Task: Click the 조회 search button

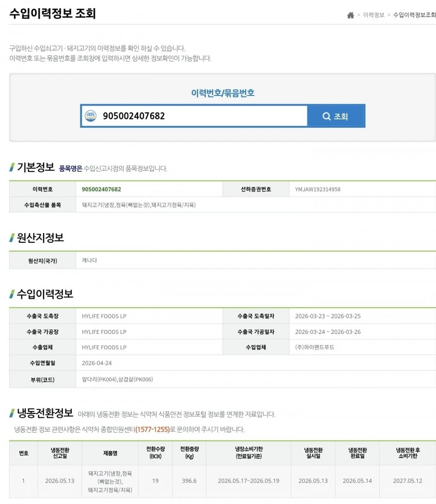Action: [x=335, y=116]
